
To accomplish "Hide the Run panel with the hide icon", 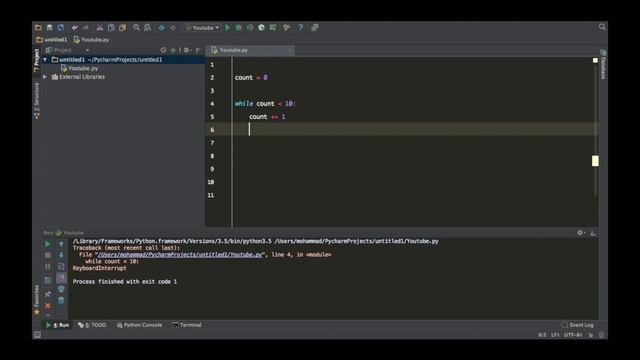I will (x=593, y=233).
